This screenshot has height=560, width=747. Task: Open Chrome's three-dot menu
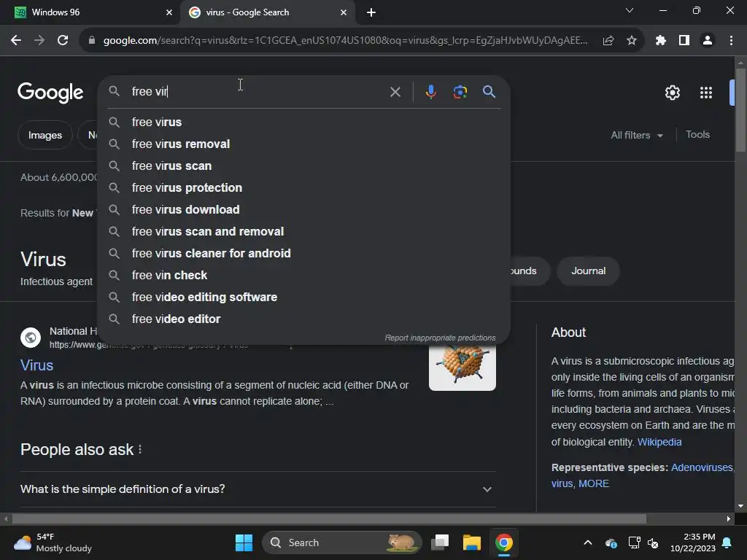731,41
